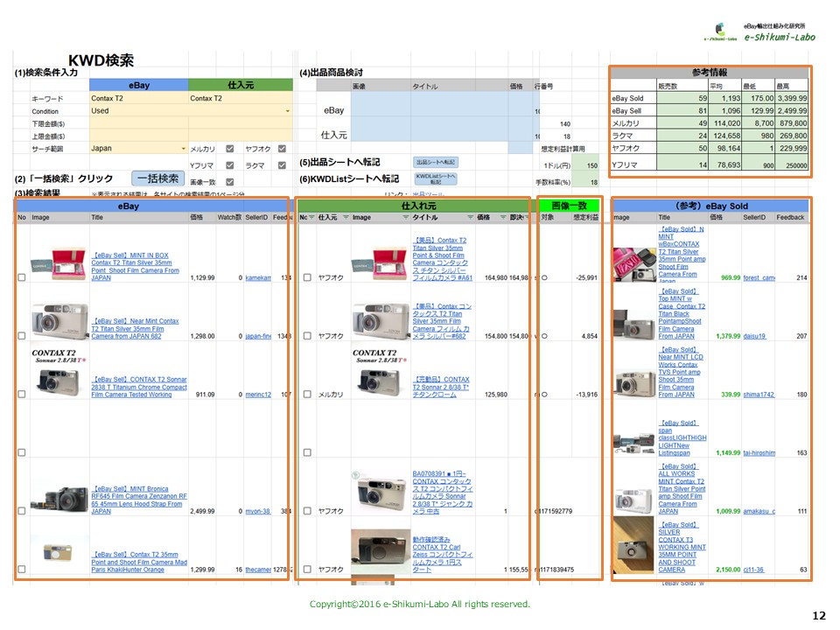
Task: Open filter arrow on 仕入元 column
Action: pyautogui.click(x=346, y=218)
